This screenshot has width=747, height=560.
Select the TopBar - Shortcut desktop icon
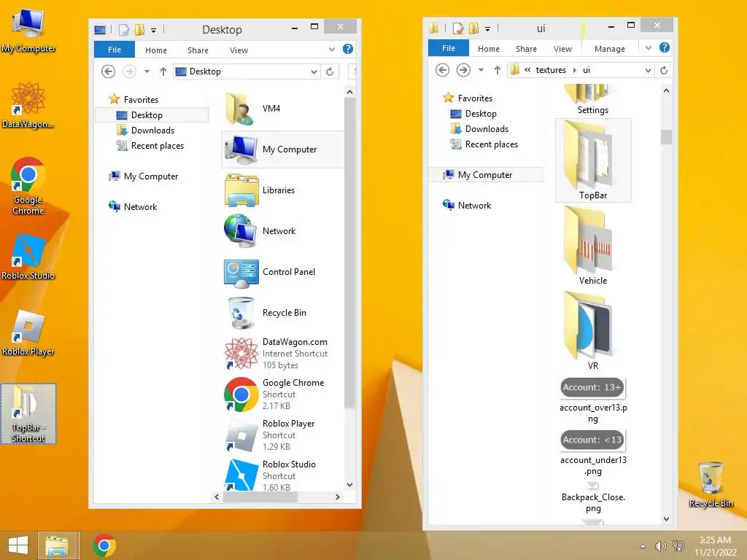(x=28, y=413)
